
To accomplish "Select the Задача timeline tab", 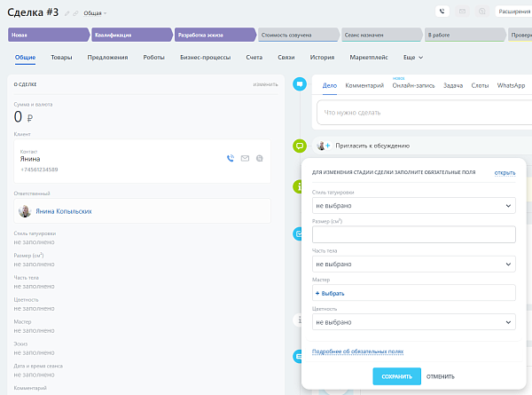I will [453, 85].
